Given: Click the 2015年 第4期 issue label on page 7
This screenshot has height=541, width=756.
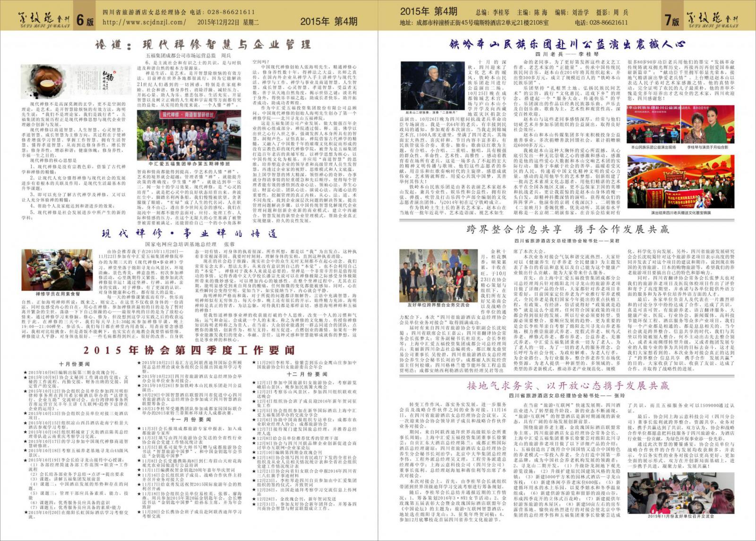Looking at the screenshot, I should (429, 11).
